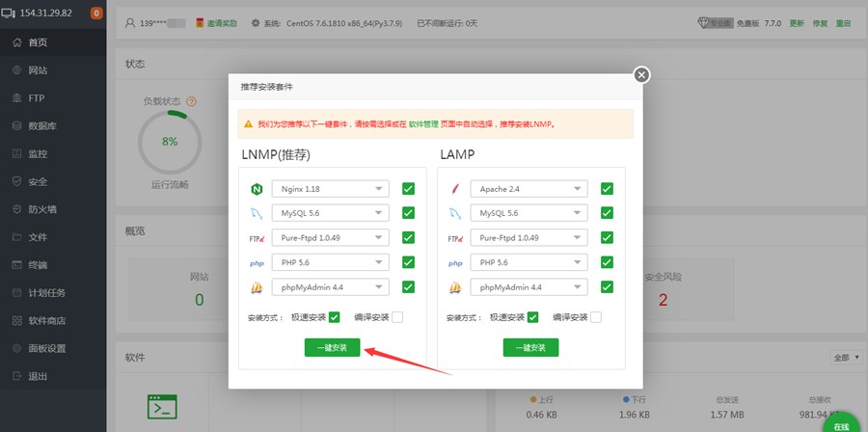Viewport: 868px width, 432px height.
Task: Click the server monitor icon beside IP address
Action: click(x=10, y=13)
